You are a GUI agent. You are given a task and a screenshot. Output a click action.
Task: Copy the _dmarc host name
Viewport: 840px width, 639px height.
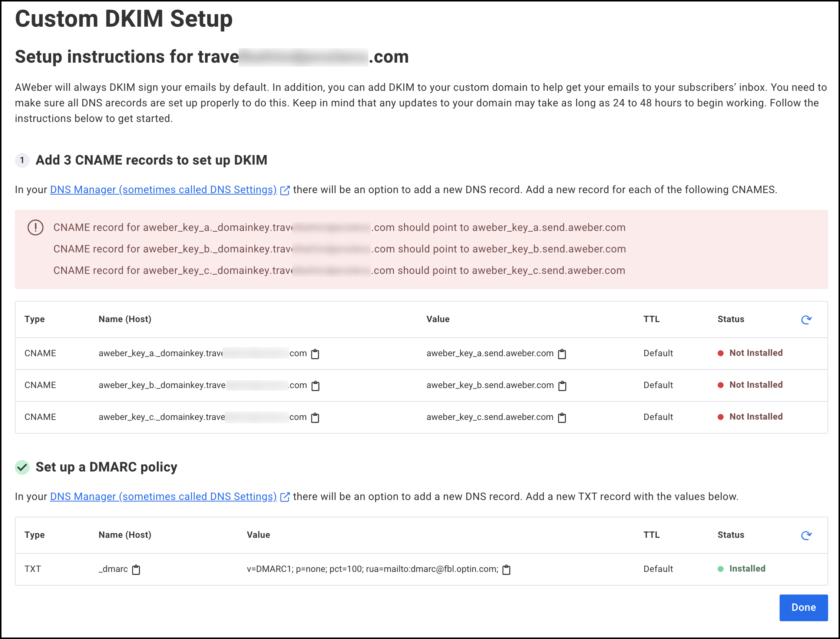coord(136,569)
